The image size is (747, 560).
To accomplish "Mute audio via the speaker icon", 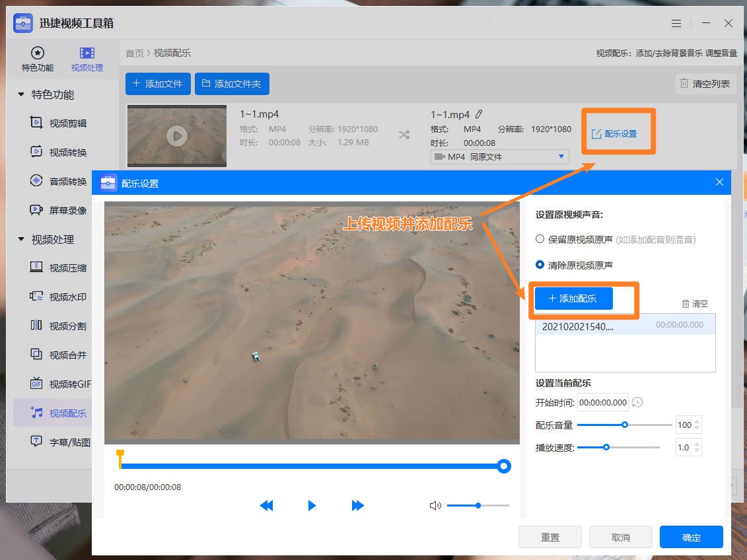I will point(435,506).
